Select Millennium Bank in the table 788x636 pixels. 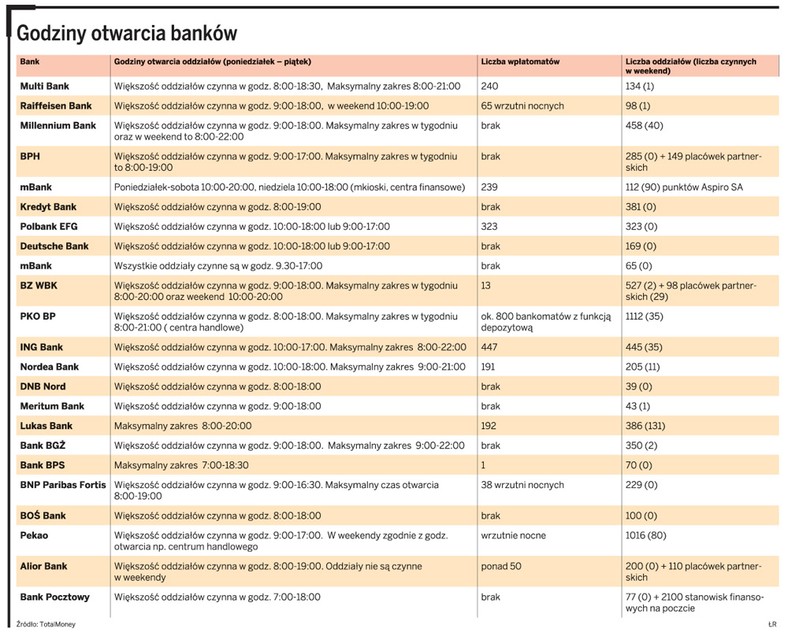coord(58,125)
